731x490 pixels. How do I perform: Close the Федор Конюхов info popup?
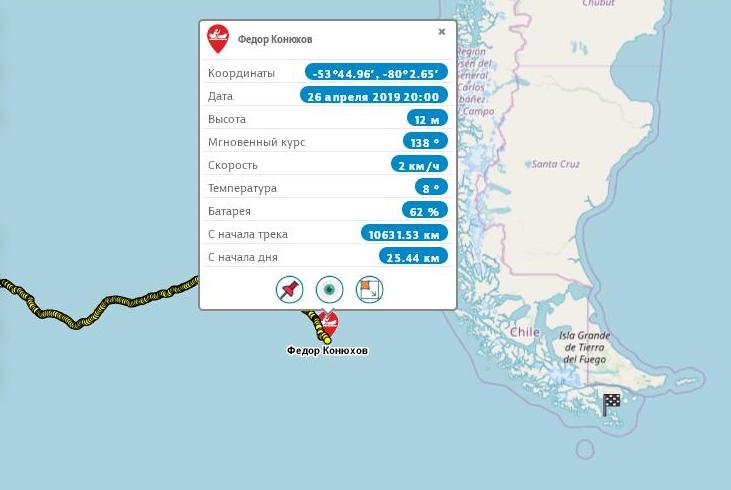pos(442,32)
